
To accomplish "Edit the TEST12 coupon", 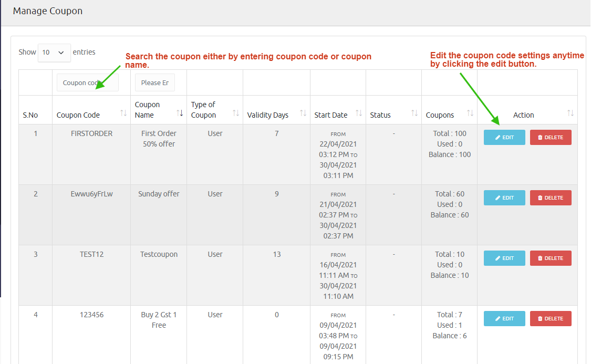I will point(504,258).
